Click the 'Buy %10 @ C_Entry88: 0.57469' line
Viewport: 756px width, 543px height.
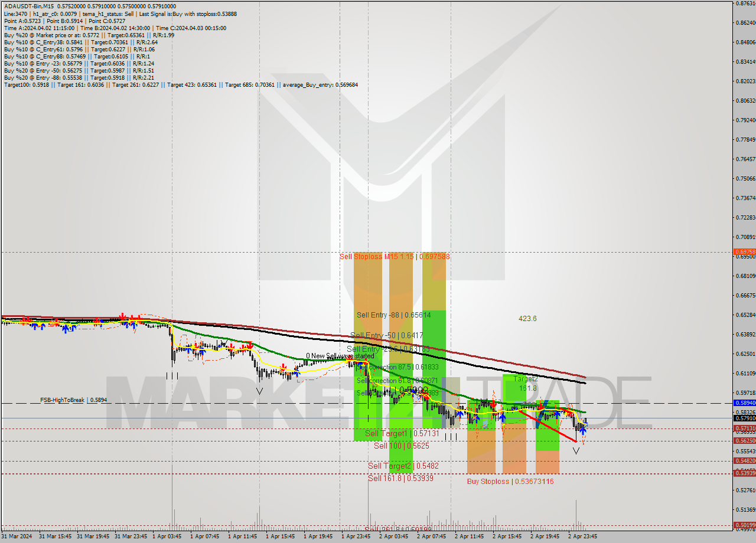(x=77, y=56)
